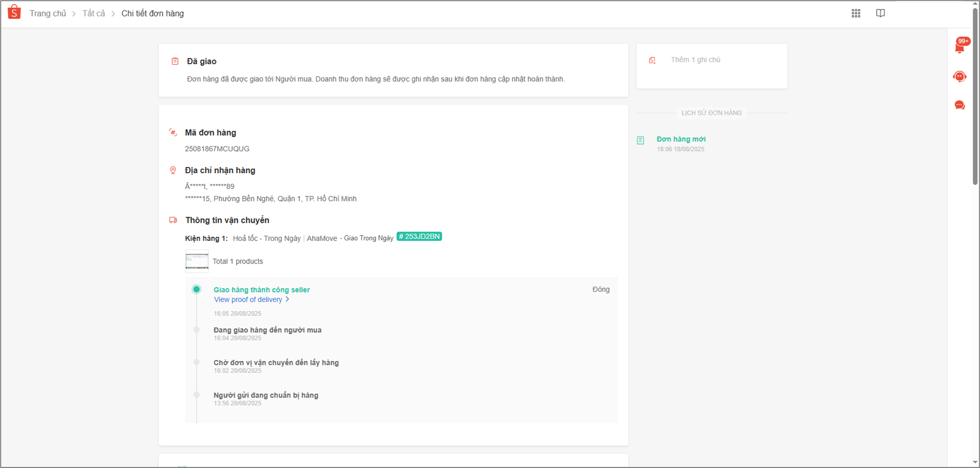Click the order ID hash icon

pyautogui.click(x=173, y=133)
